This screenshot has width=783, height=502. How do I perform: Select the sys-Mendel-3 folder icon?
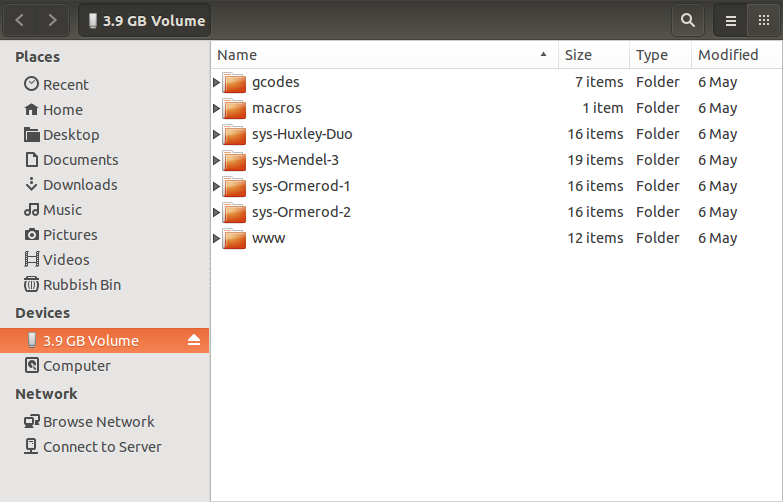pyautogui.click(x=234, y=160)
